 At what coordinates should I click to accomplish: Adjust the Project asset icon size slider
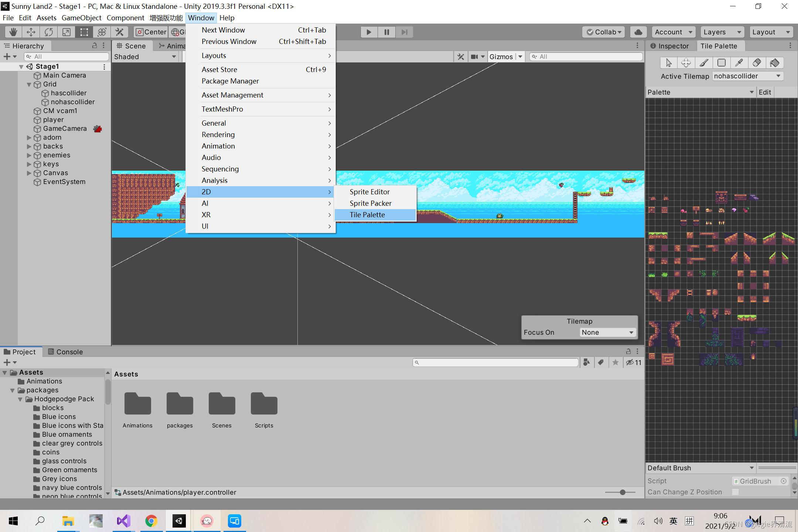(623, 492)
